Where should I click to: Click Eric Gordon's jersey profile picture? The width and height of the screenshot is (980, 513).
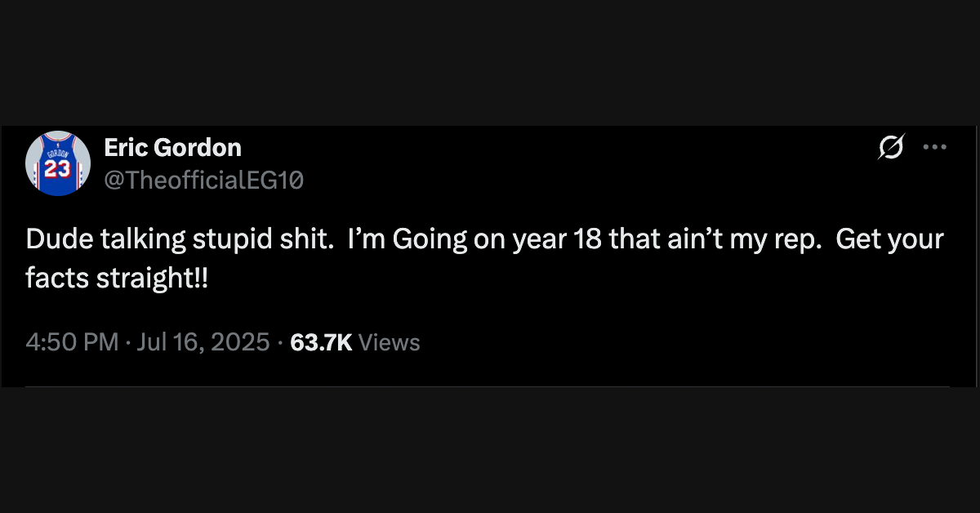(58, 163)
